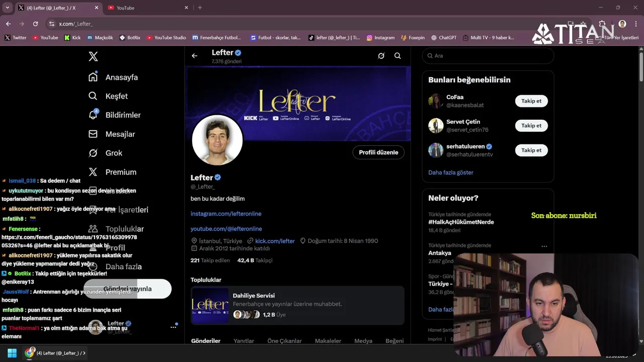Open Maçkolik bookmark
Viewport: 644px width, 362px height.
pos(100,38)
